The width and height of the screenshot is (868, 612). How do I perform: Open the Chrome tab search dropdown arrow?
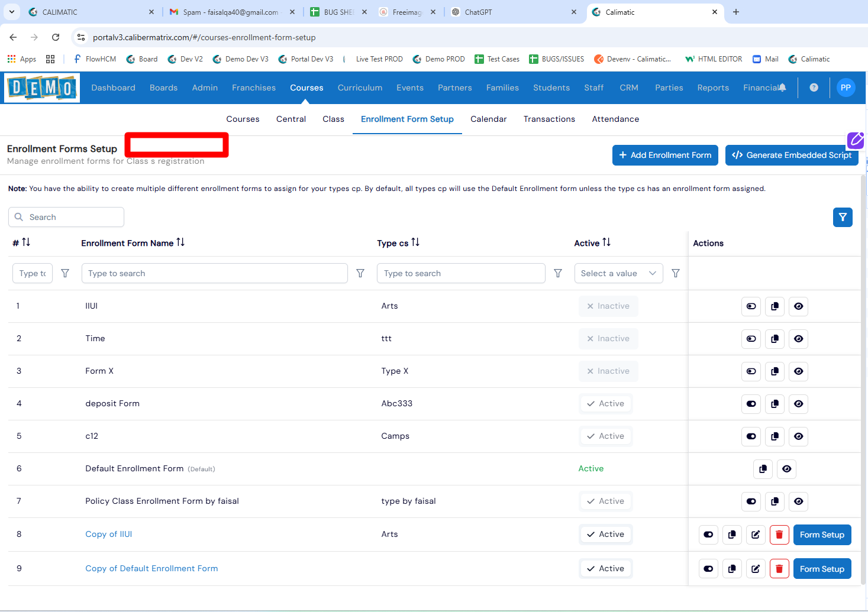pos(11,12)
